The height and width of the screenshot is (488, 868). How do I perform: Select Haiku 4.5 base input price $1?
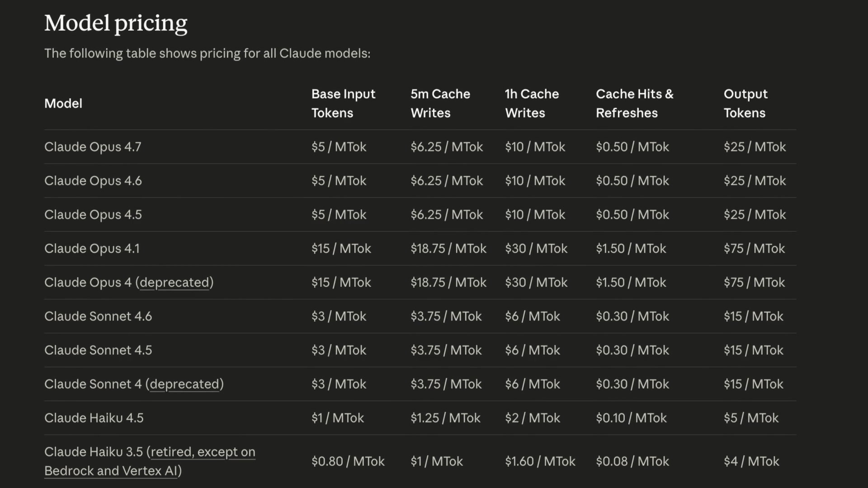[x=337, y=418]
